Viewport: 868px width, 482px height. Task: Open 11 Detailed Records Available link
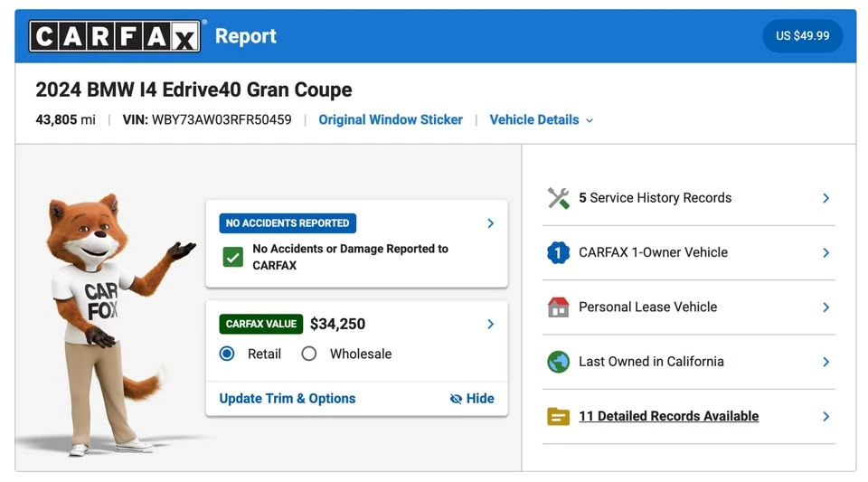point(669,416)
